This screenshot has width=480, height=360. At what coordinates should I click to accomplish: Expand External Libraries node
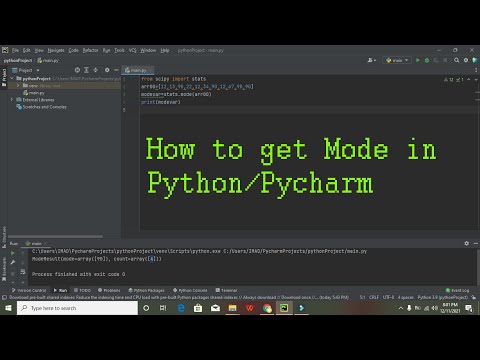point(12,100)
